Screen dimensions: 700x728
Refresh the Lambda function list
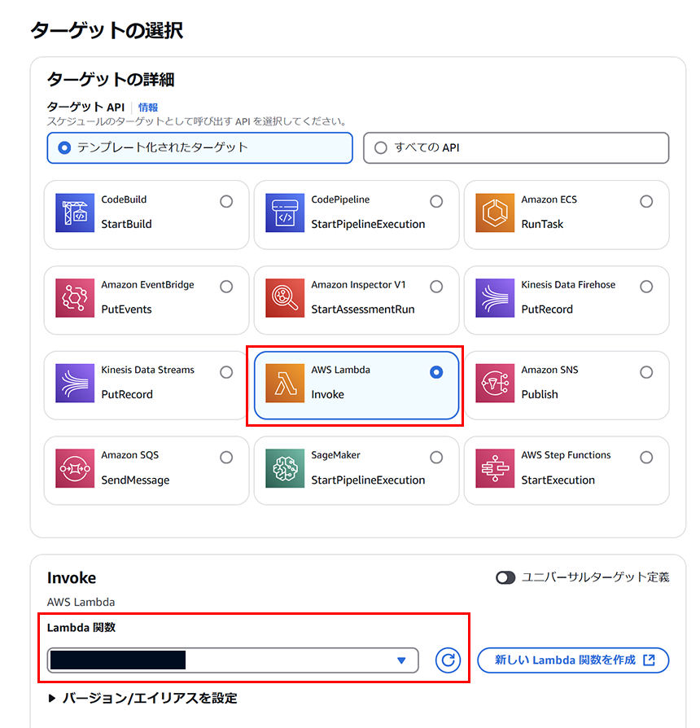click(x=448, y=660)
